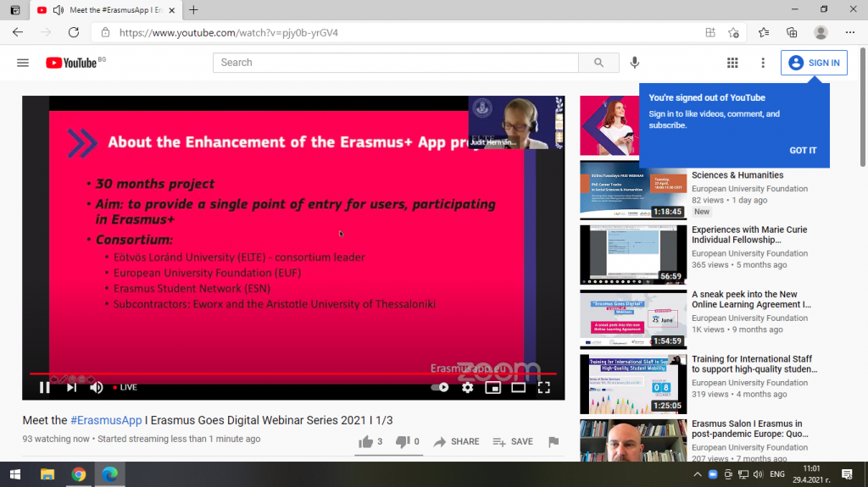Toggle the autoplay switch in player
This screenshot has height=487, width=868.
440,387
